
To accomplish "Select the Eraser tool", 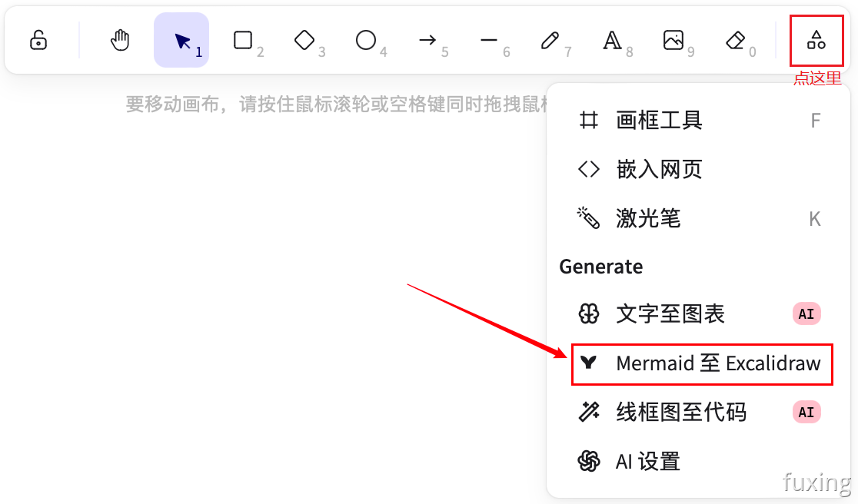I will pyautogui.click(x=735, y=40).
